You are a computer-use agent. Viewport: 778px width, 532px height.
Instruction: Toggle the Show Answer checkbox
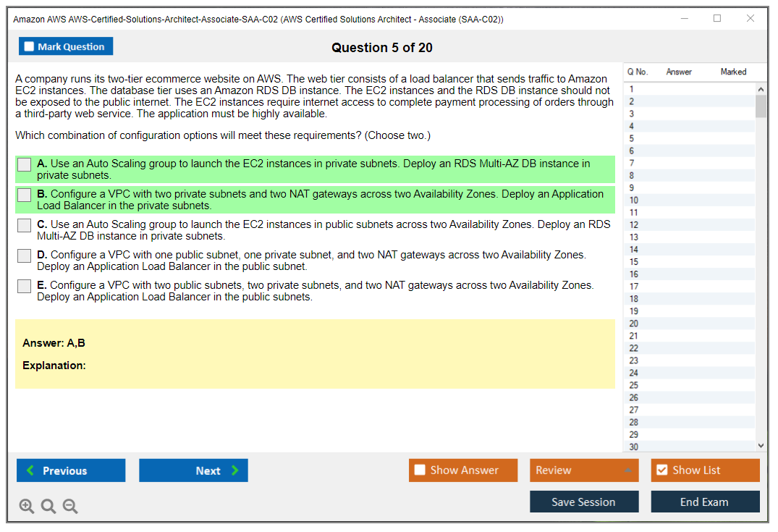(x=420, y=470)
